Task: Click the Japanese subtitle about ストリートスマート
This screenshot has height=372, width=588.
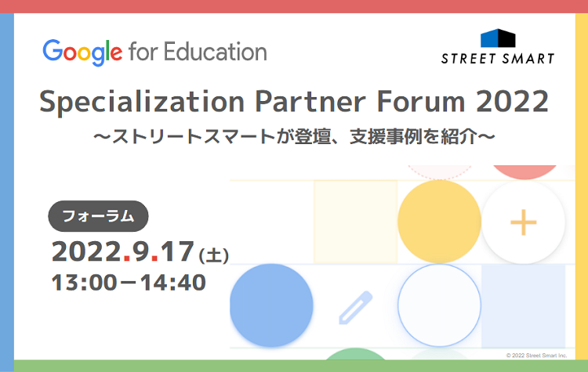Action: tap(294, 136)
